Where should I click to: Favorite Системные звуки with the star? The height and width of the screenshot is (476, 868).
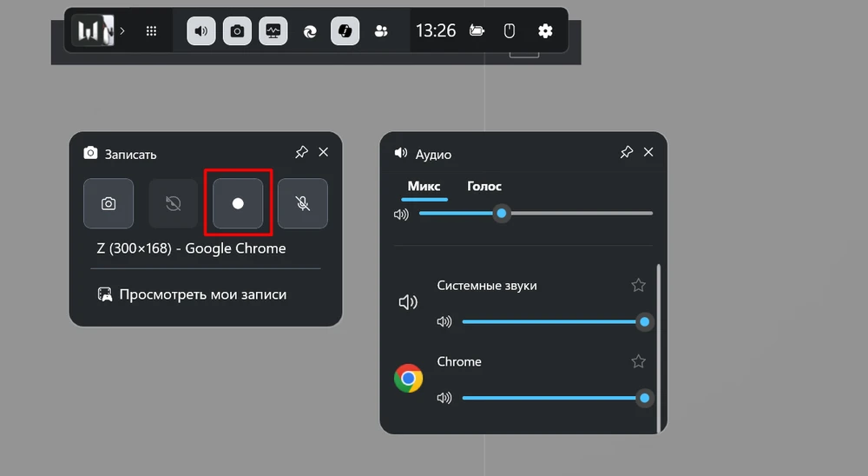(638, 285)
